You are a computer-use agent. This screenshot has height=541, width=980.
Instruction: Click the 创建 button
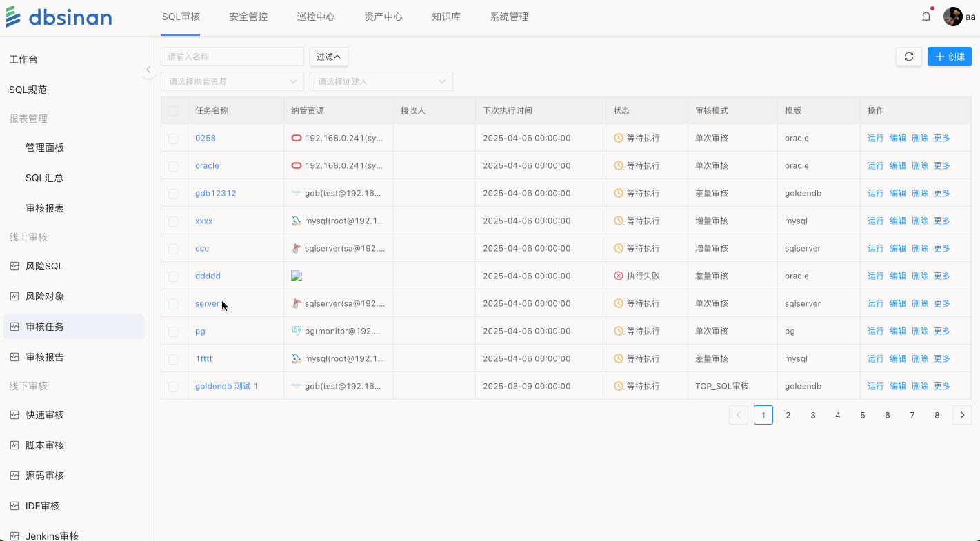(x=949, y=57)
